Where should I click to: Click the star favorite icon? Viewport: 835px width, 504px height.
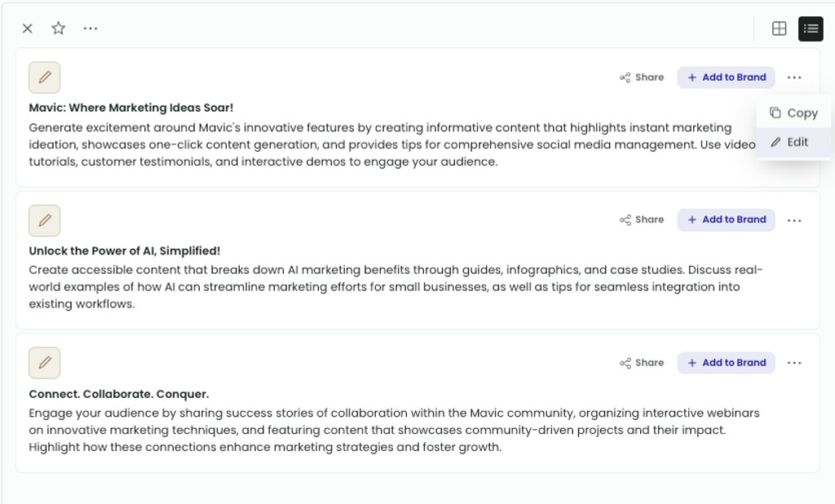tap(59, 29)
